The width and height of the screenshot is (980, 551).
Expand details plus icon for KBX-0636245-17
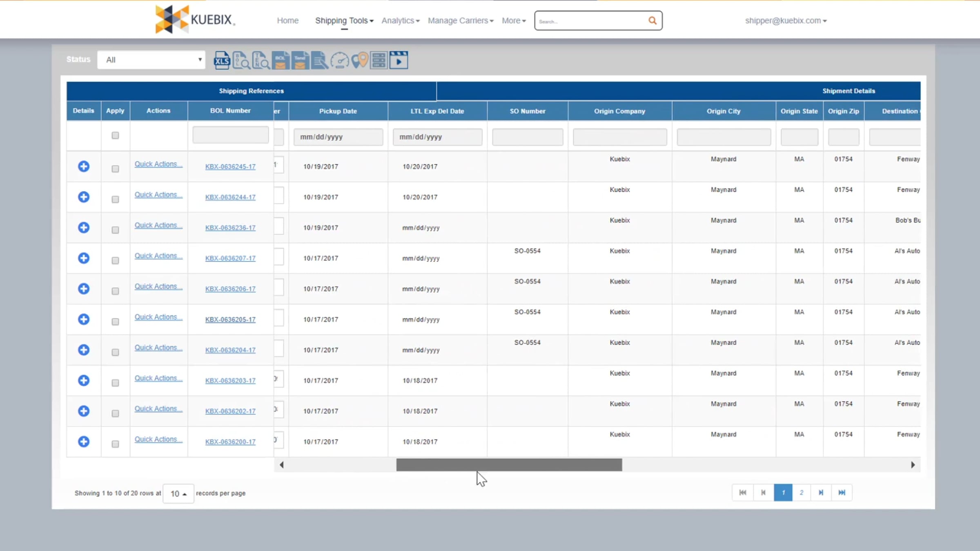[84, 167]
